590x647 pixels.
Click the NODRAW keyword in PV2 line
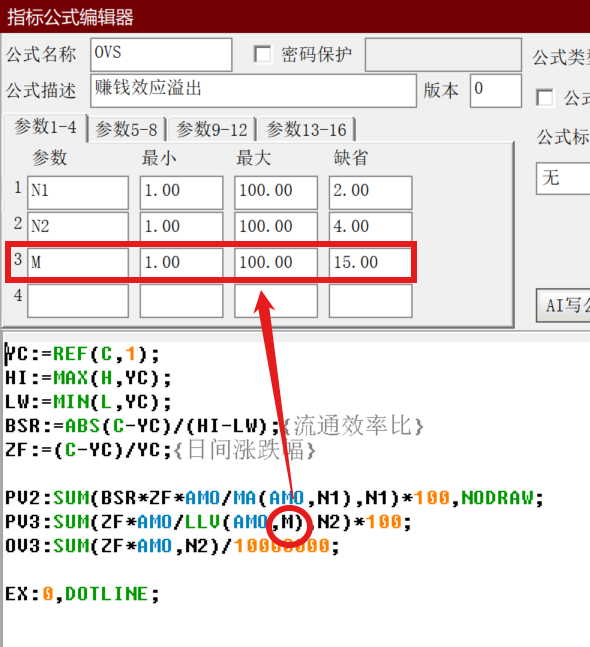point(498,498)
